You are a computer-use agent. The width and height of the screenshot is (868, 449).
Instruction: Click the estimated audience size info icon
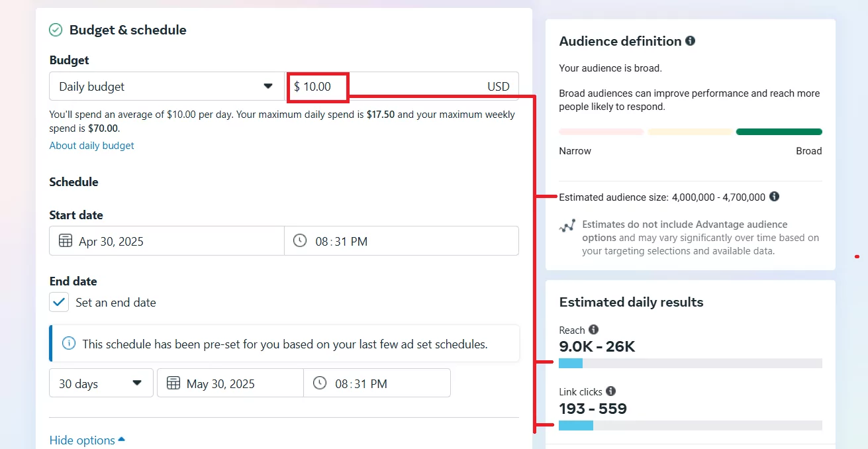[x=773, y=197]
